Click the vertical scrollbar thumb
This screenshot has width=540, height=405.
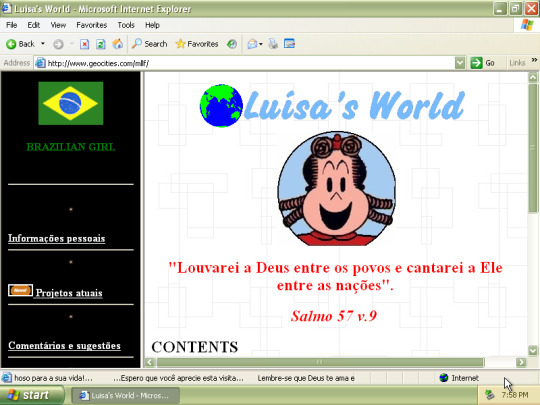coord(533,148)
